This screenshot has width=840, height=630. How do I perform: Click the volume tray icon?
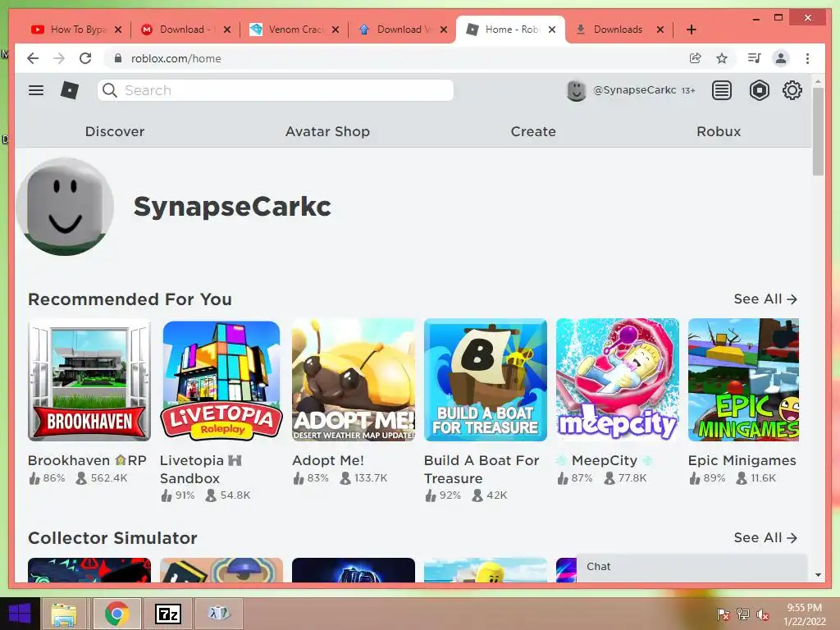tap(762, 614)
